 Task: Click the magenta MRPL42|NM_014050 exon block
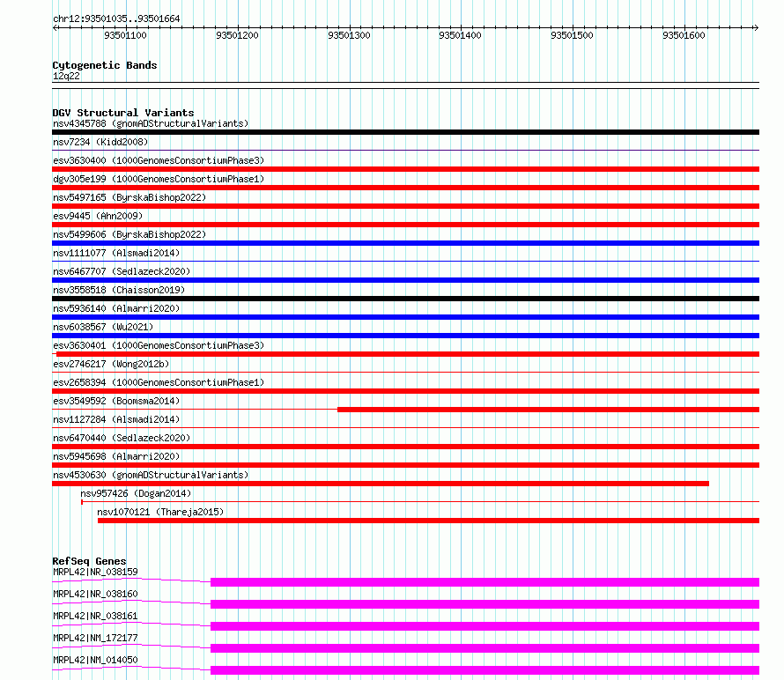point(485,670)
